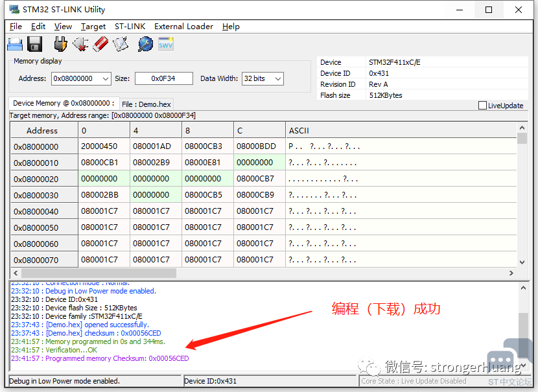Image resolution: width=538 pixels, height=392 pixels.
Task: Connect to target with plug icon
Action: 60,44
